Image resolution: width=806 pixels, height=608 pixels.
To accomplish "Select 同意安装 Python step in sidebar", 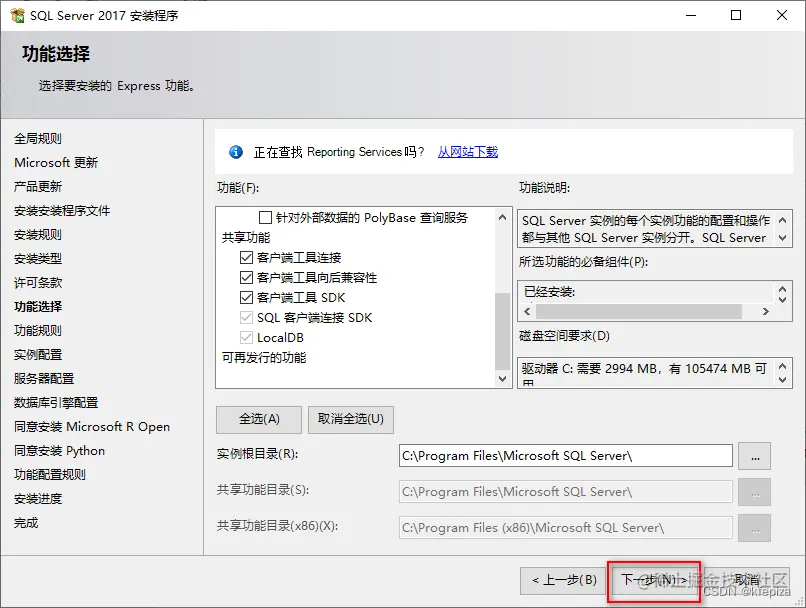I will [60, 451].
